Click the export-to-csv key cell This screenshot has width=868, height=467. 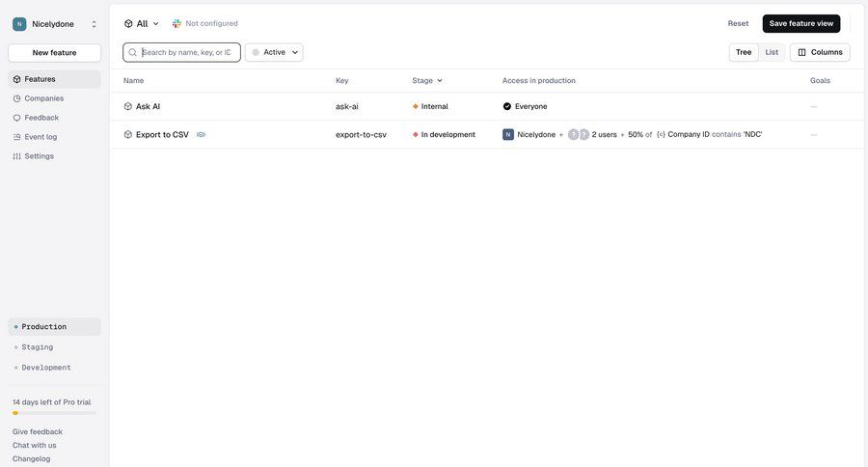coord(361,135)
